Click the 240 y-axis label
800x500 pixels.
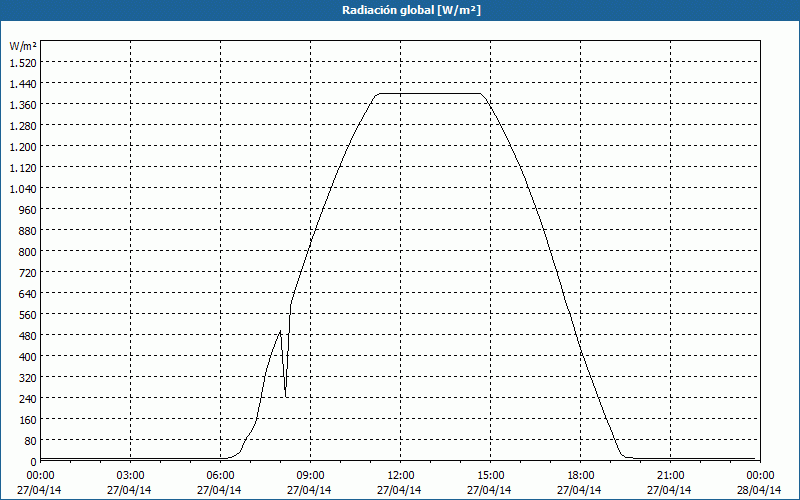tap(29, 398)
